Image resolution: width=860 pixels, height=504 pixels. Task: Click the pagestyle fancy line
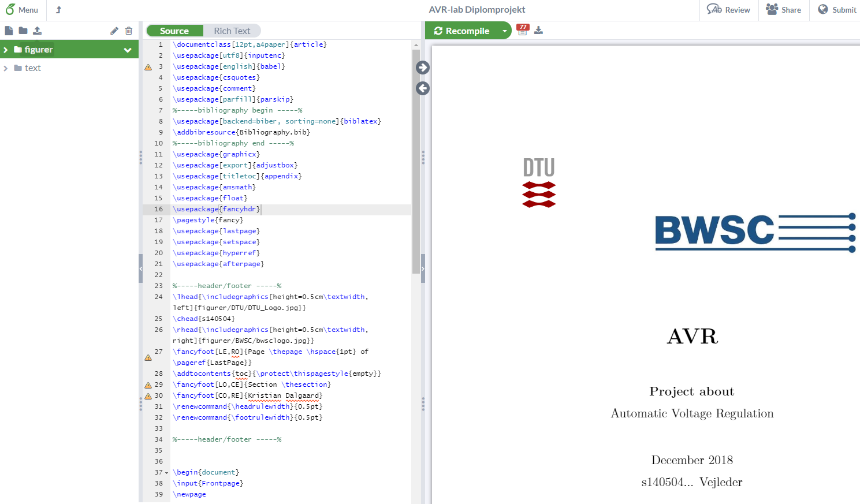click(x=208, y=220)
